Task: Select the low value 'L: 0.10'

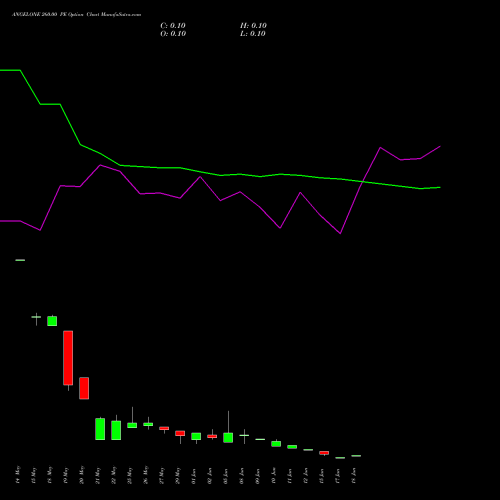Action: (x=253, y=34)
